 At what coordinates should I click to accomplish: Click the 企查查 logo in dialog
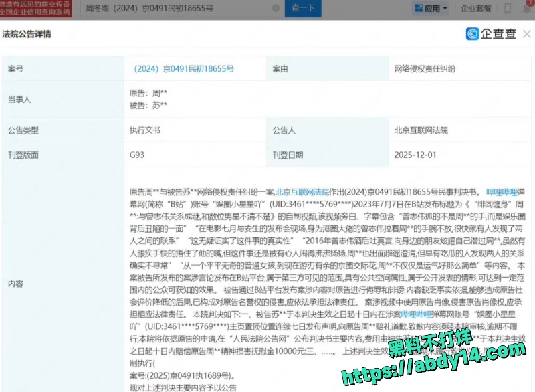491,33
